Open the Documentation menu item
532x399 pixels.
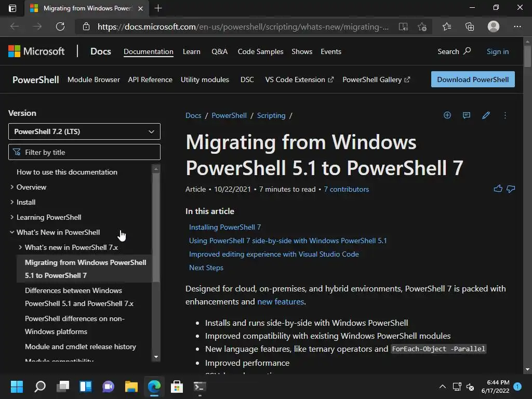(148, 51)
